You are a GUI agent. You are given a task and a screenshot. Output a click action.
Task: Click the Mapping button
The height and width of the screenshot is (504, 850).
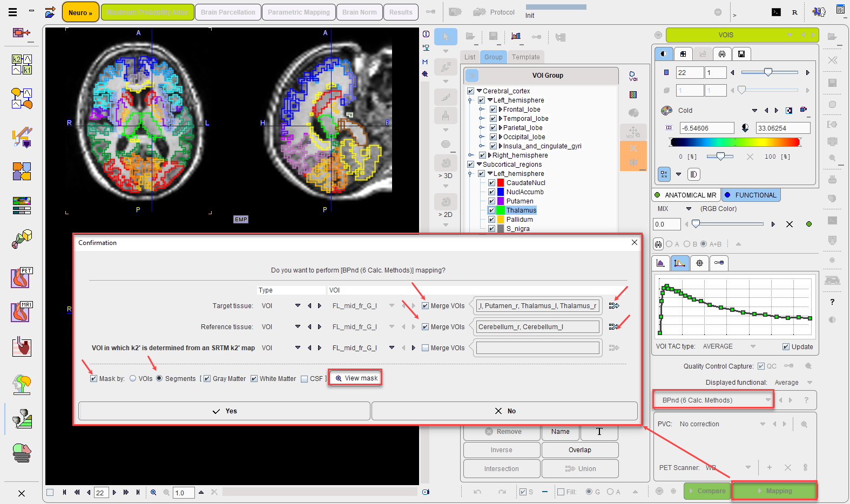pyautogui.click(x=774, y=491)
